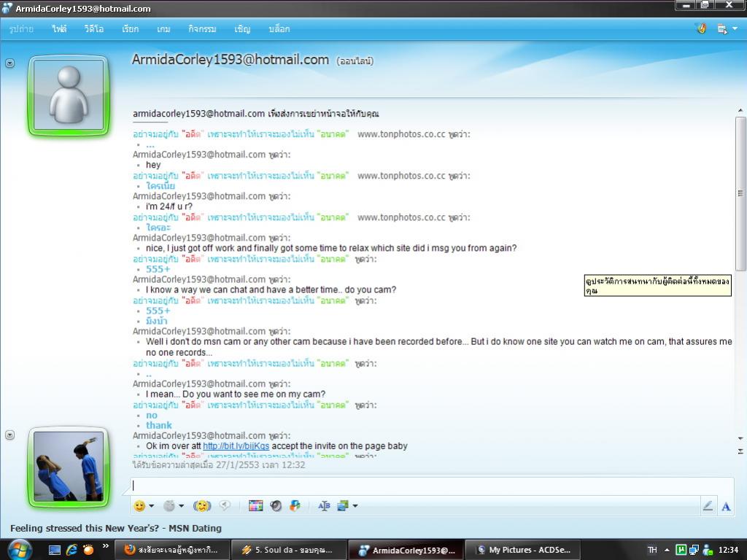This screenshot has width=747, height=560.
Task: Click the MSN Dating ad link text
Action: point(116,528)
